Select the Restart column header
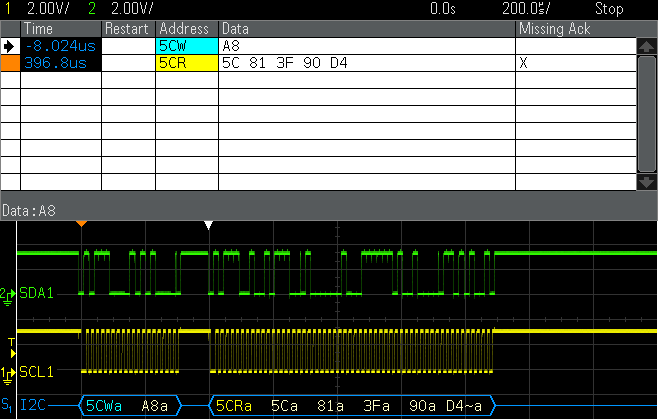This screenshot has height=420, width=658. click(x=127, y=29)
